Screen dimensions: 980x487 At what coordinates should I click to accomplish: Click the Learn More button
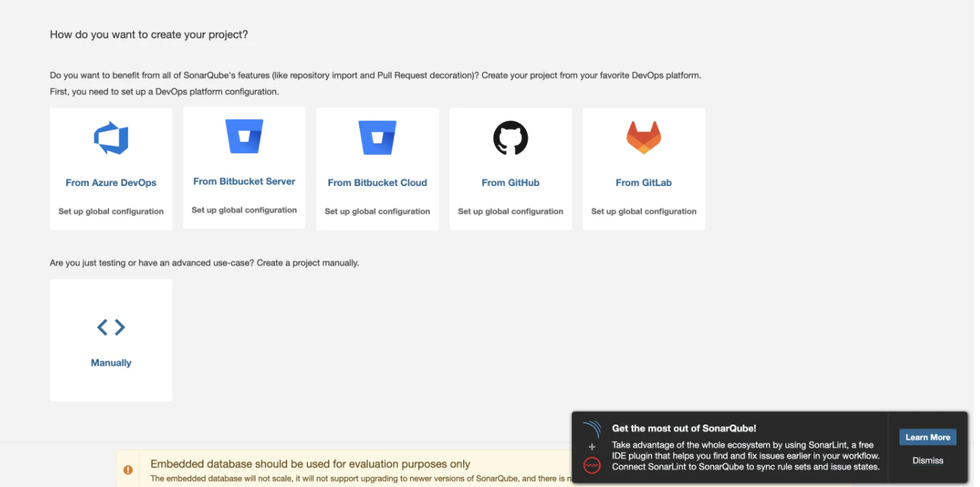[x=928, y=437]
